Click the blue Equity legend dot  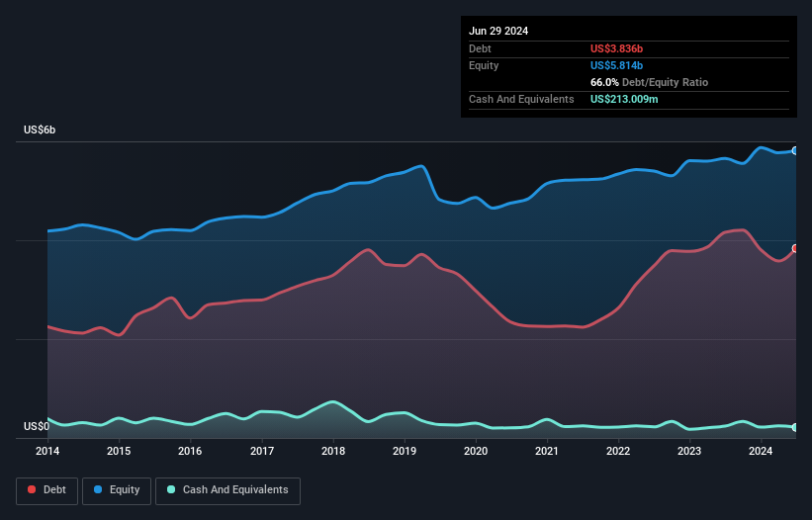coord(98,489)
